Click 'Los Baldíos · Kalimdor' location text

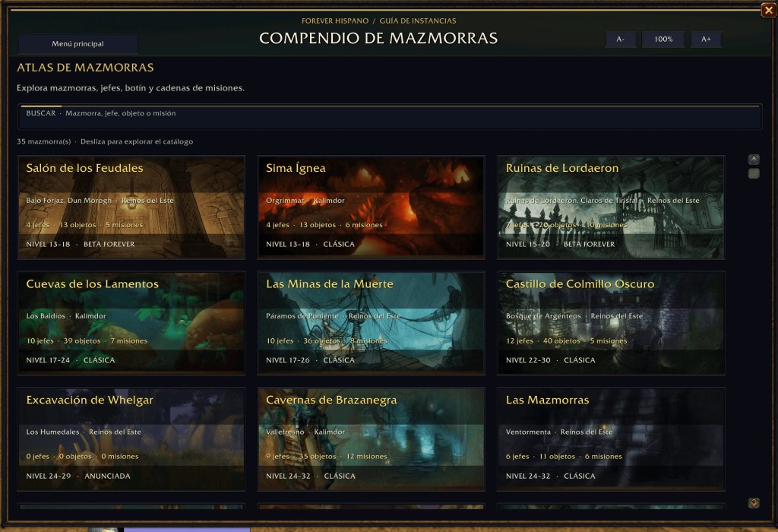(66, 316)
